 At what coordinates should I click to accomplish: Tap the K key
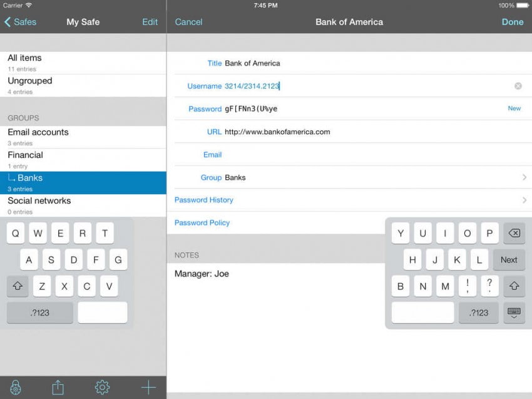coord(457,260)
